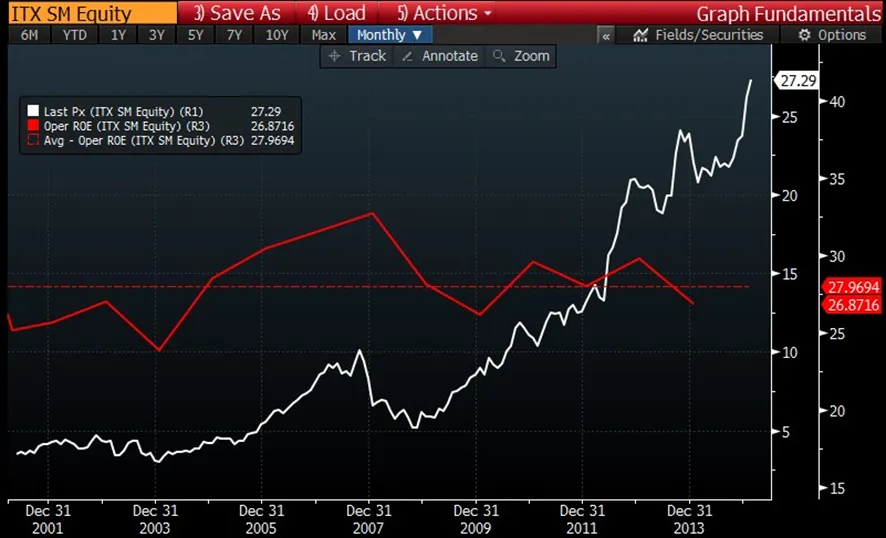This screenshot has width=886, height=538.
Task: Select the 6M time range
Action: tap(29, 35)
